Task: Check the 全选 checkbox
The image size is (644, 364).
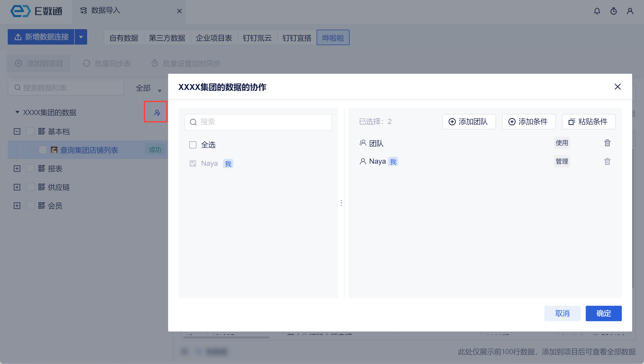Action: coord(193,145)
